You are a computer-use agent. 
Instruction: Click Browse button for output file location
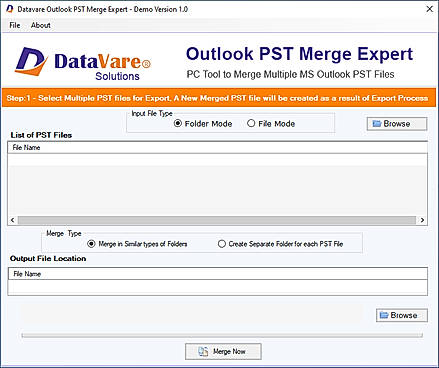tap(402, 315)
